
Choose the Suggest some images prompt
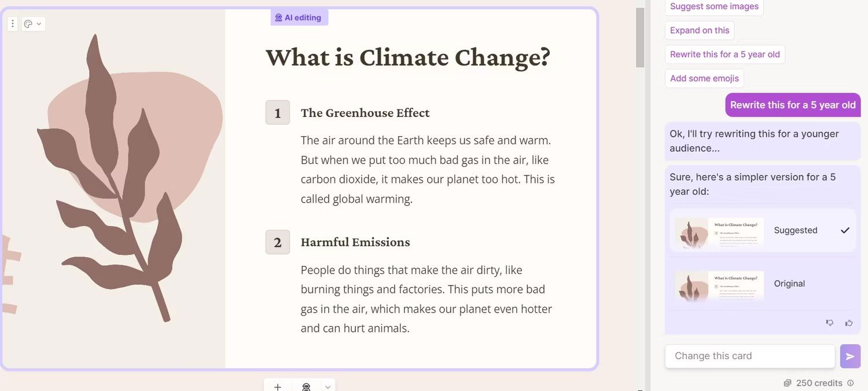pos(714,7)
